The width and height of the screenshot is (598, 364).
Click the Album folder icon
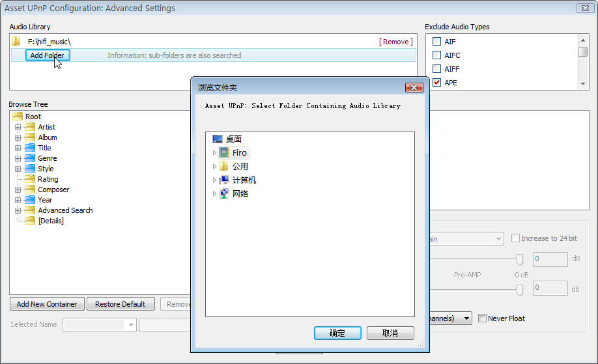tap(30, 137)
